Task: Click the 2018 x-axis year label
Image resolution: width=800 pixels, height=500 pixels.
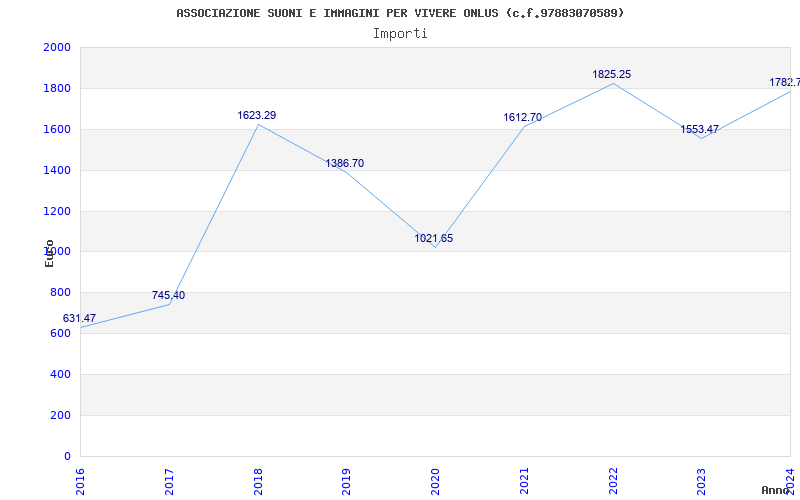Action: click(x=258, y=481)
